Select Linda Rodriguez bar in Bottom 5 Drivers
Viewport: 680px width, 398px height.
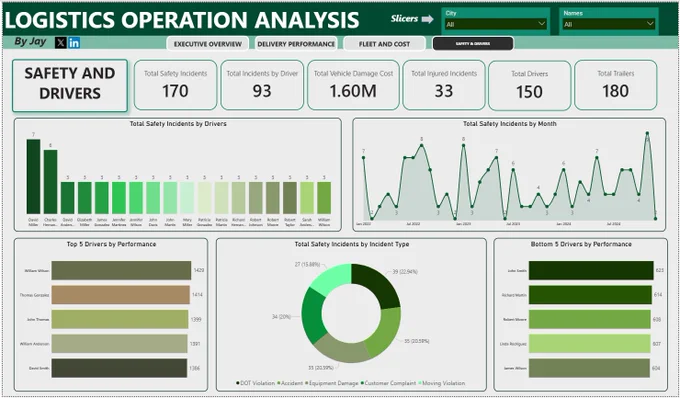coord(590,344)
